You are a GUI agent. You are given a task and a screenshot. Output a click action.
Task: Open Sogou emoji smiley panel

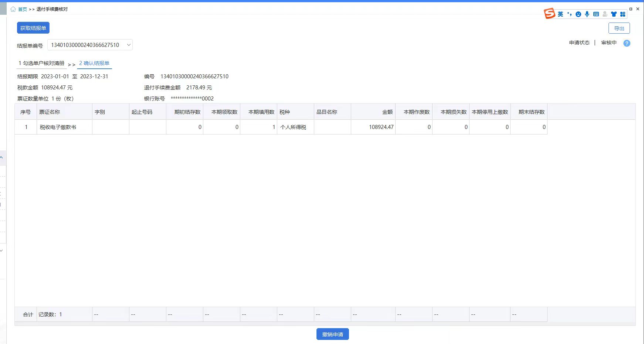(x=578, y=14)
